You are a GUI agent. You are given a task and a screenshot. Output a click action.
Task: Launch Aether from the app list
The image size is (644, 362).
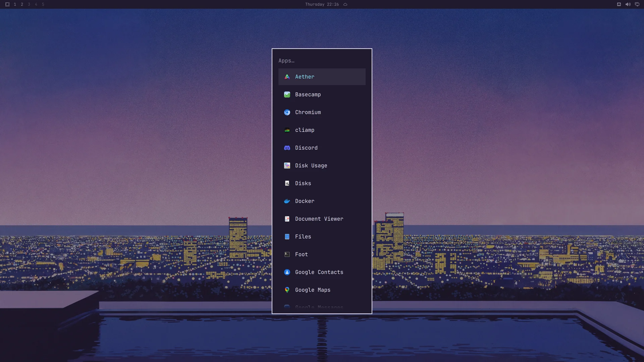tap(322, 77)
